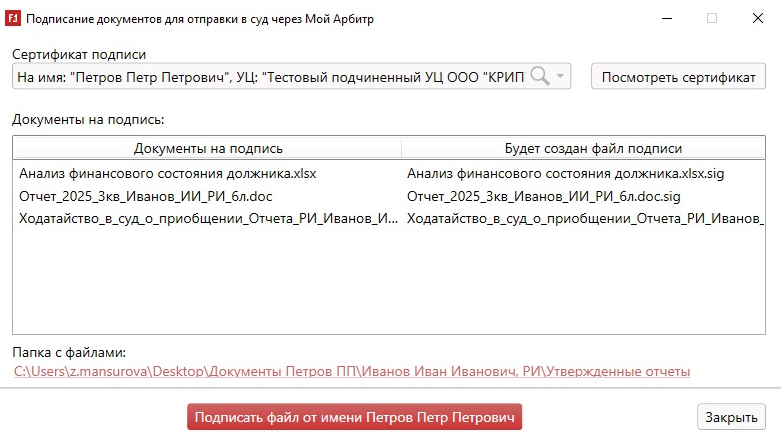This screenshot has height=434, width=781.
Task: Click the Подписание документов window title text
Action: [202, 18]
